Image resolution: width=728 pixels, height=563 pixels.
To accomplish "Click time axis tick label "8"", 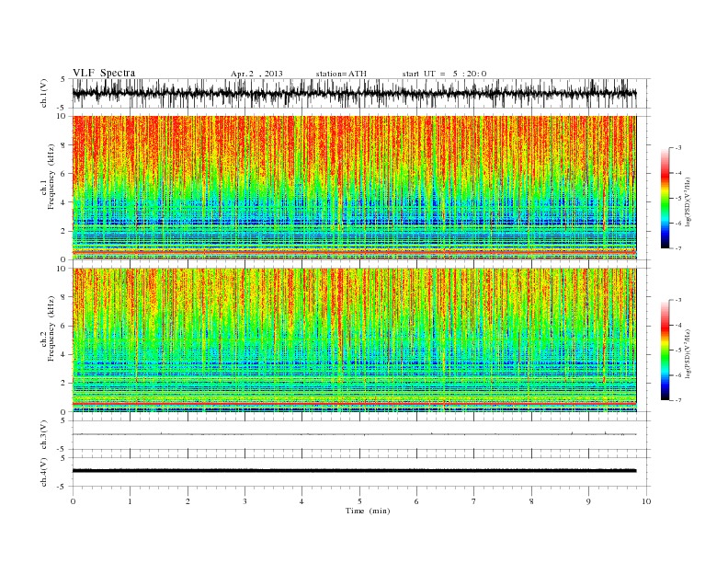I will point(531,501).
